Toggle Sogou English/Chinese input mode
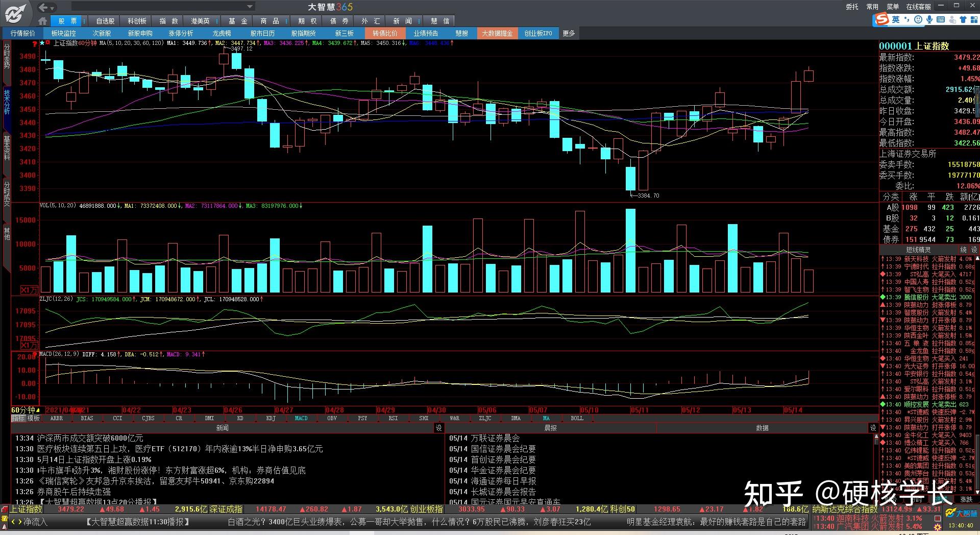 click(x=896, y=19)
